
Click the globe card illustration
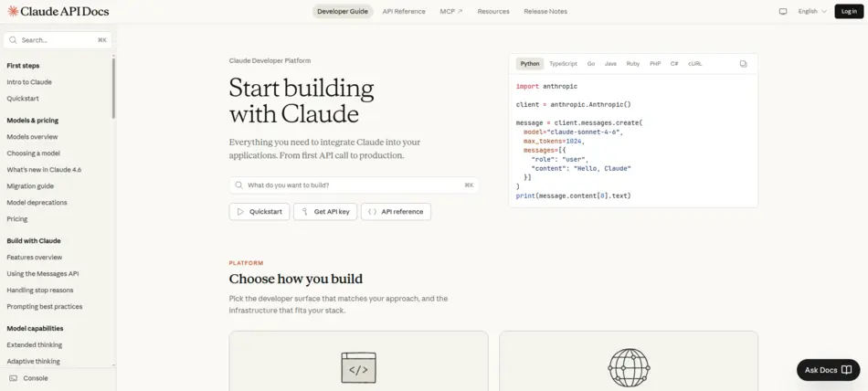[x=629, y=368]
